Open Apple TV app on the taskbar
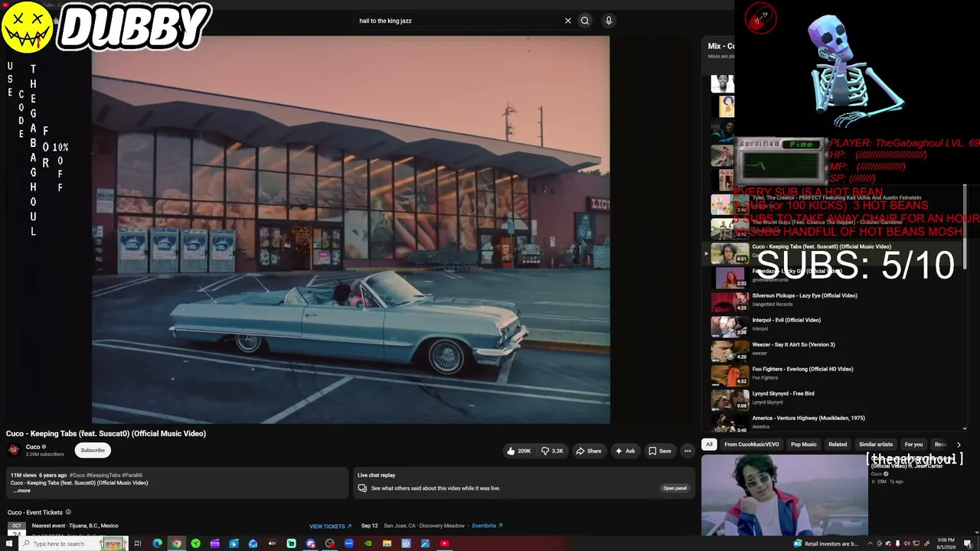 tap(272, 543)
